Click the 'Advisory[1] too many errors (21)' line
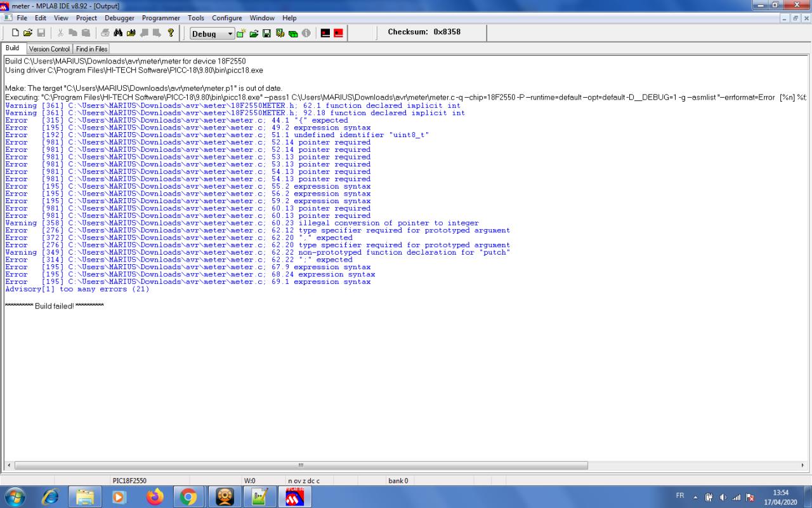Viewport: 812px width, 508px height. [77, 289]
